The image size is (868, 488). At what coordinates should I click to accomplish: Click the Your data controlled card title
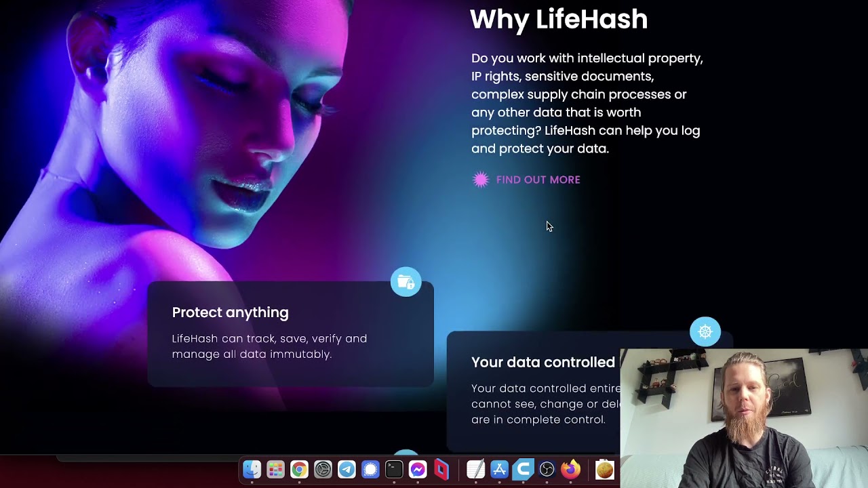pos(543,363)
